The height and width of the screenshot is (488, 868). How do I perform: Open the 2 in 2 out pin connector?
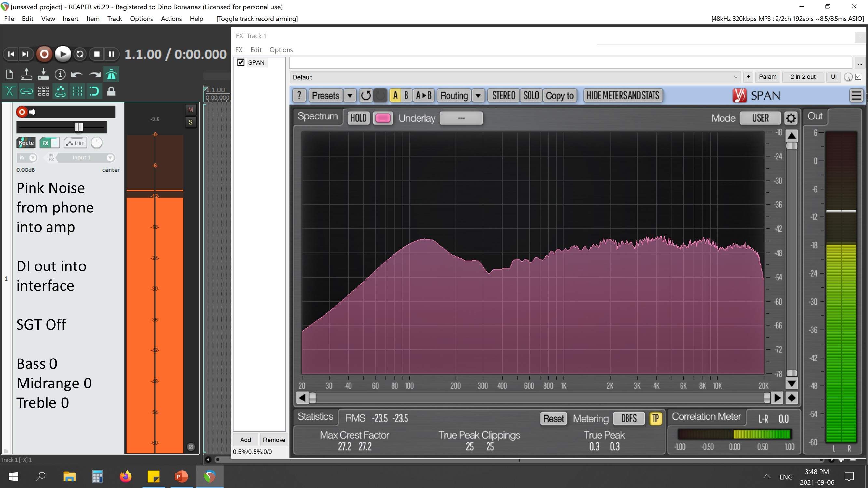point(803,77)
